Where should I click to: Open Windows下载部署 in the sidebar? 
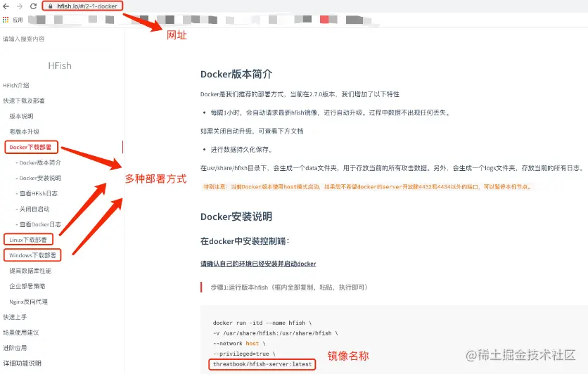pyautogui.click(x=32, y=255)
